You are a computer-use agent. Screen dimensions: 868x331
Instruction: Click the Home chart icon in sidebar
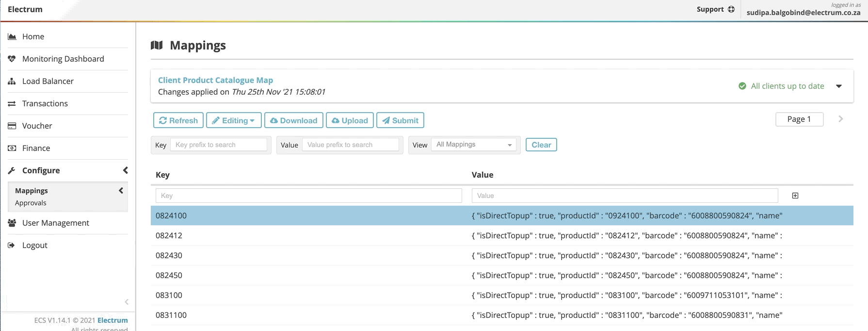click(12, 36)
